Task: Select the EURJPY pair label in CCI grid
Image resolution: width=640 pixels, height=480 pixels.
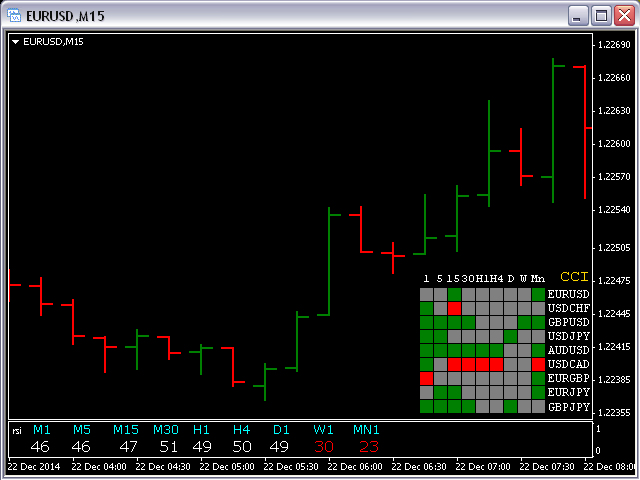Action: pos(569,392)
